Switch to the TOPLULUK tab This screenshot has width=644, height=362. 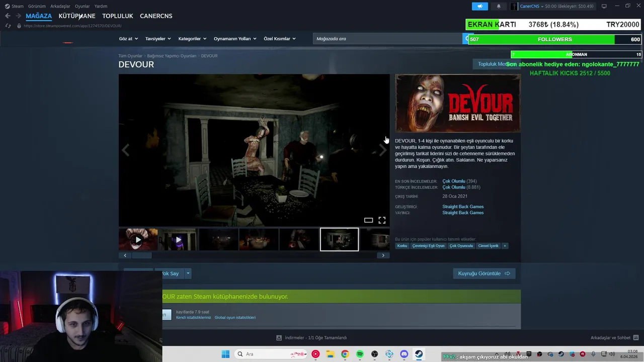tap(118, 16)
